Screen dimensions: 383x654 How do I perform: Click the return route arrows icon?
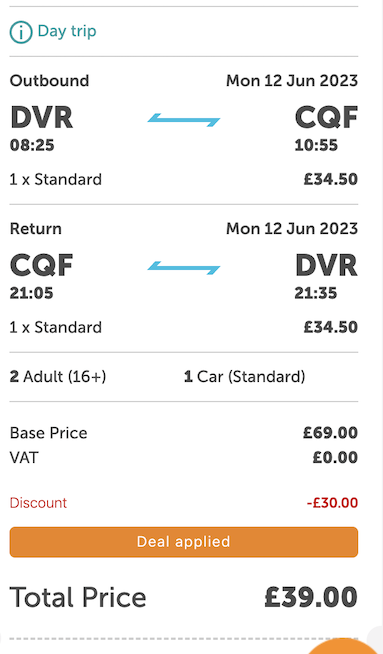(184, 268)
